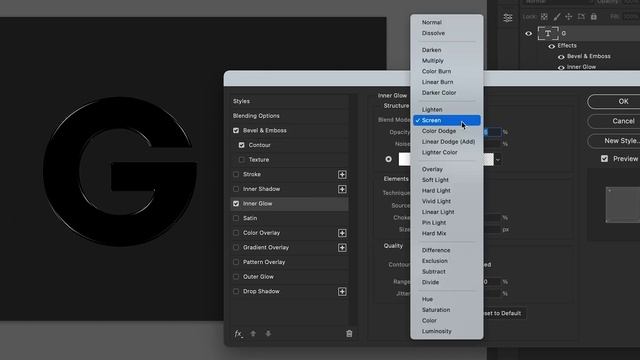
Task: Click the Range value field
Action: (493, 282)
